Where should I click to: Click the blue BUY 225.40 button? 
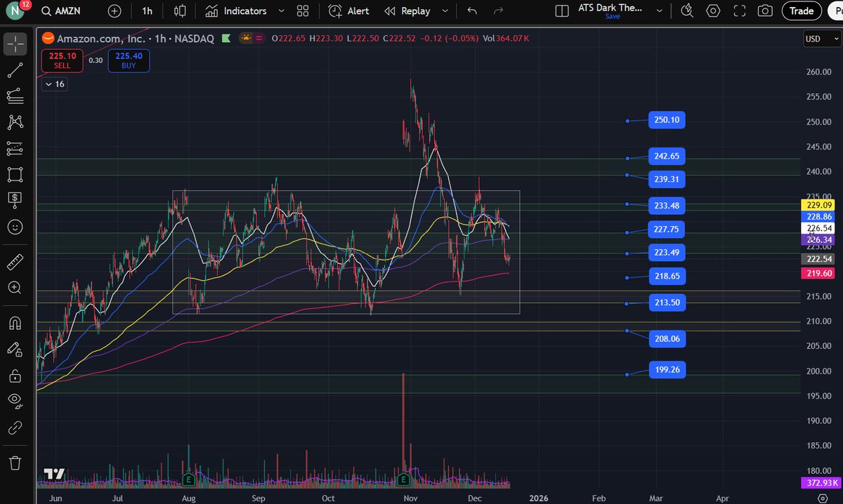(129, 61)
